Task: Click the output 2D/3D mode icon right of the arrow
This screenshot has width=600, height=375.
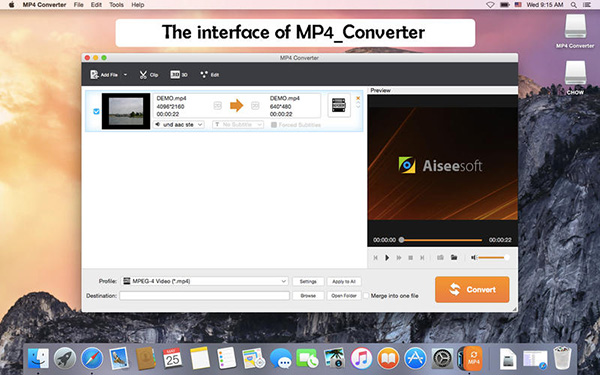Action: [255, 106]
